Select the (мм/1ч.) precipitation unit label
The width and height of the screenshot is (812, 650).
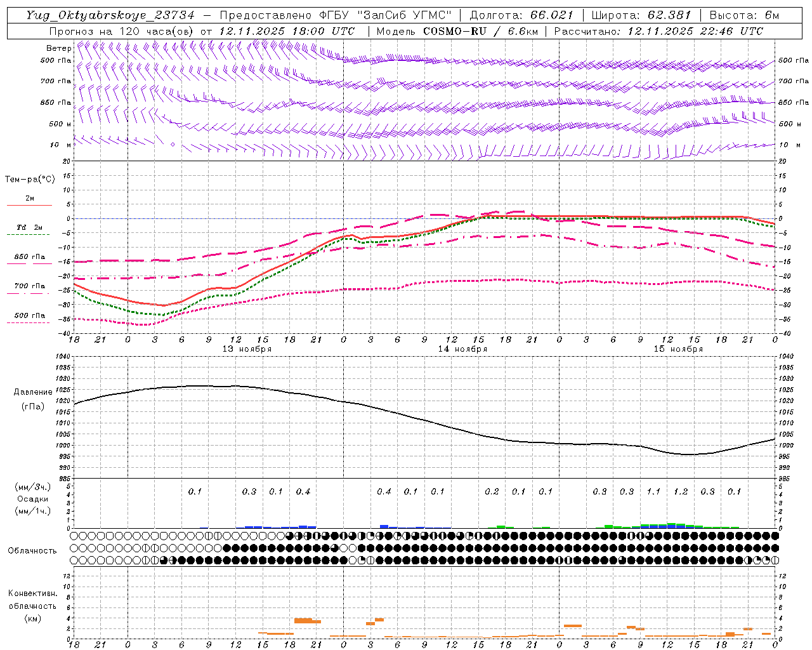[x=32, y=511]
